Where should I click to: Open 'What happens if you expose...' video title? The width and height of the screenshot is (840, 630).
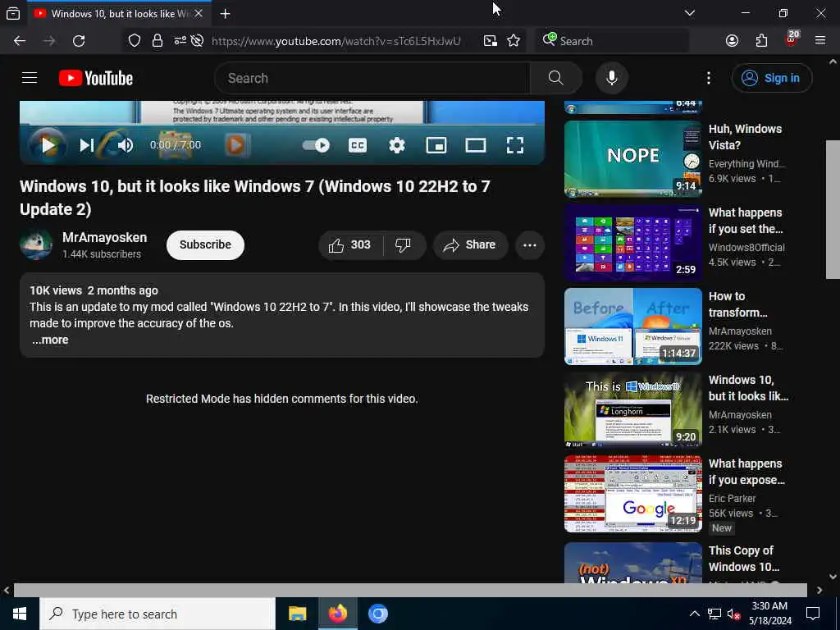tap(746, 472)
